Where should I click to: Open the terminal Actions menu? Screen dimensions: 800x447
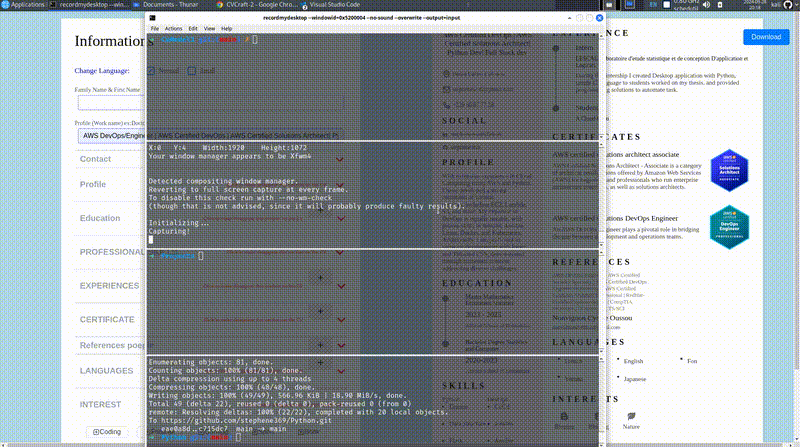pos(173,29)
